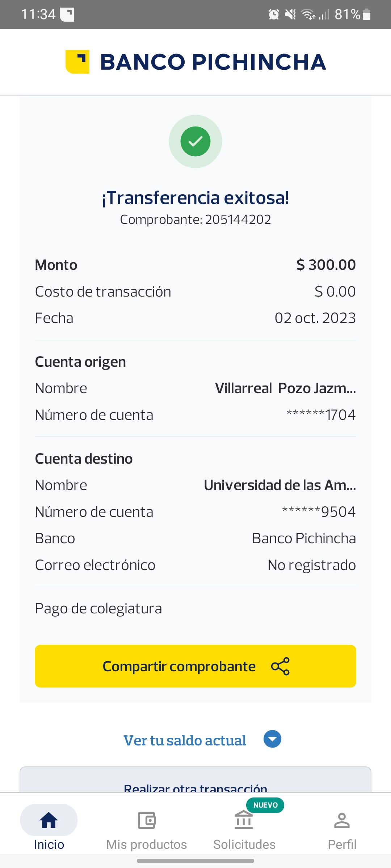Tap the Mis productos wallet icon

[147, 820]
